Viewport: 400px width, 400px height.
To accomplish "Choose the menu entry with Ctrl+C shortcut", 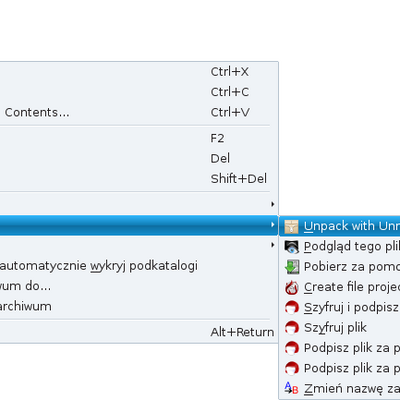I will tap(138, 92).
